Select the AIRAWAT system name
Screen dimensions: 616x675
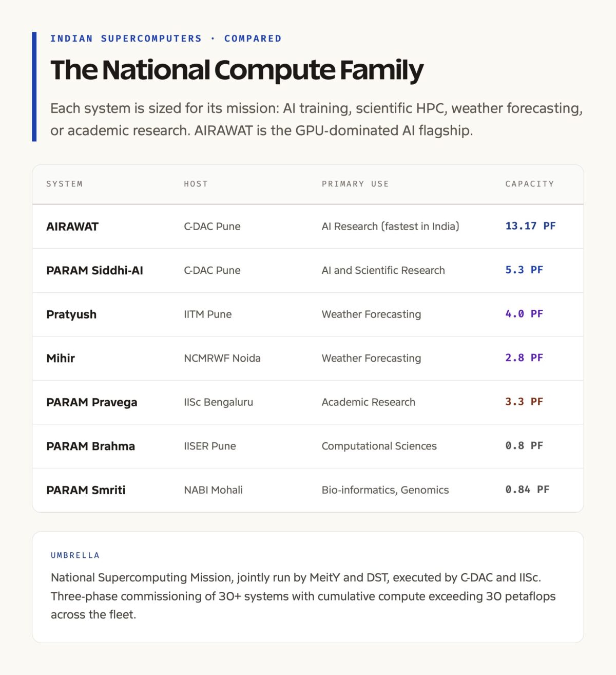click(72, 227)
